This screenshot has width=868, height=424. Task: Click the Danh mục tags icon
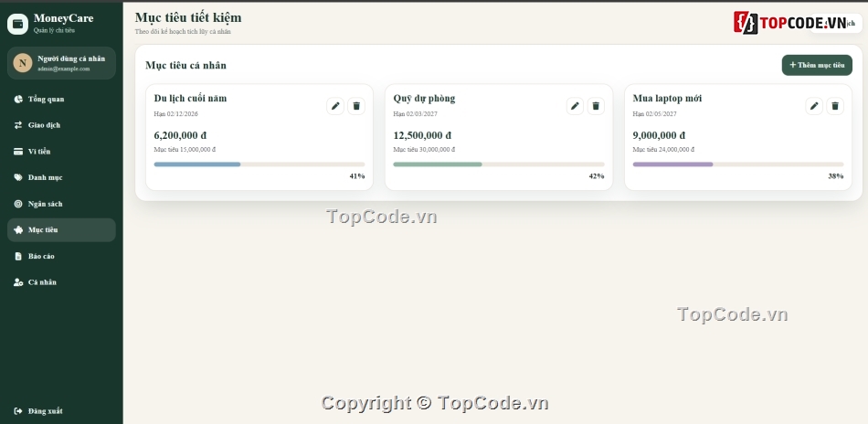pyautogui.click(x=18, y=177)
